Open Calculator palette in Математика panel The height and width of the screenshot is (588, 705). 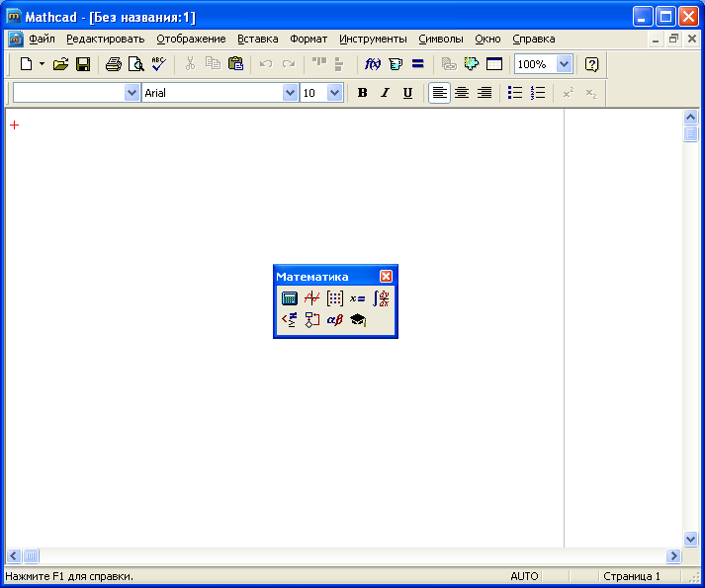(289, 298)
